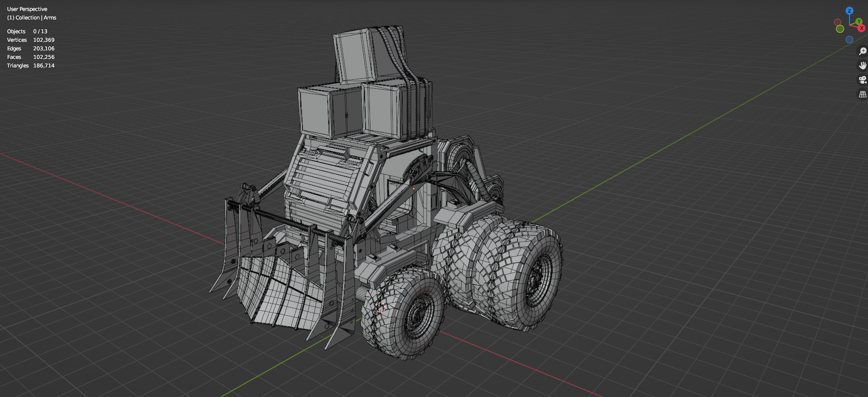Viewport: 868px width, 397px height.
Task: Click the Objects '0 / 13' statistic
Action: (40, 31)
